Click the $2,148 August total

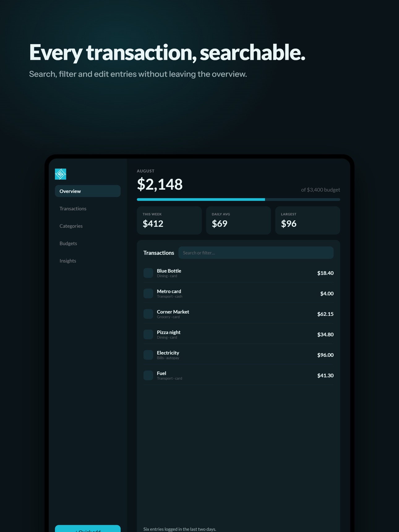pos(160,184)
